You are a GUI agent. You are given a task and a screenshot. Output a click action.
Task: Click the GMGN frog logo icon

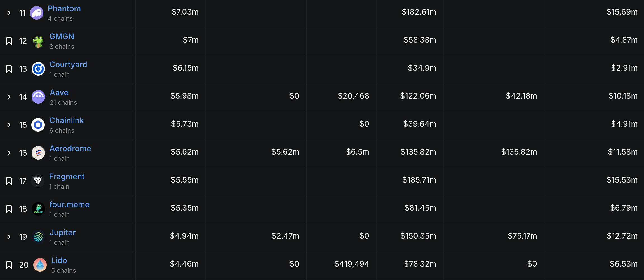pyautogui.click(x=38, y=41)
